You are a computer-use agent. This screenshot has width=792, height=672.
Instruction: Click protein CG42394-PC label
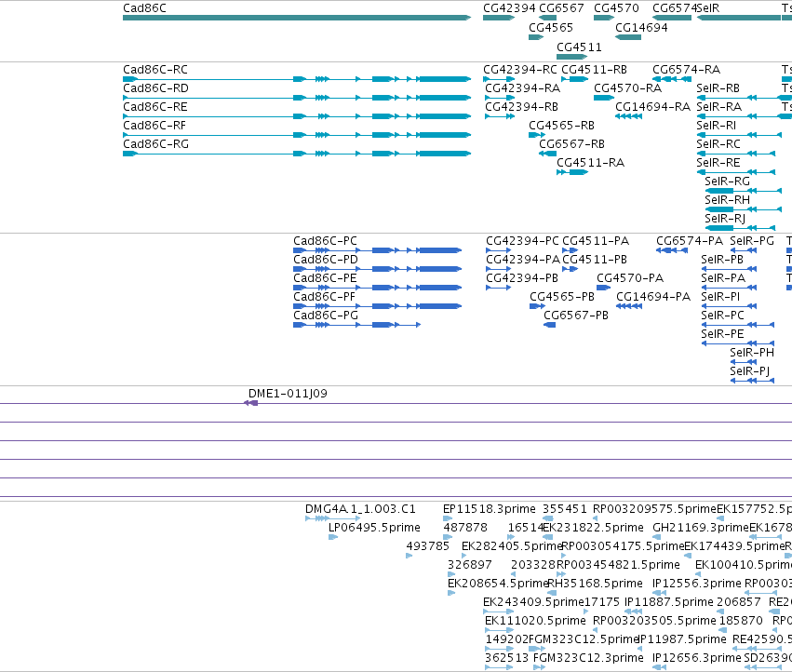pos(522,240)
